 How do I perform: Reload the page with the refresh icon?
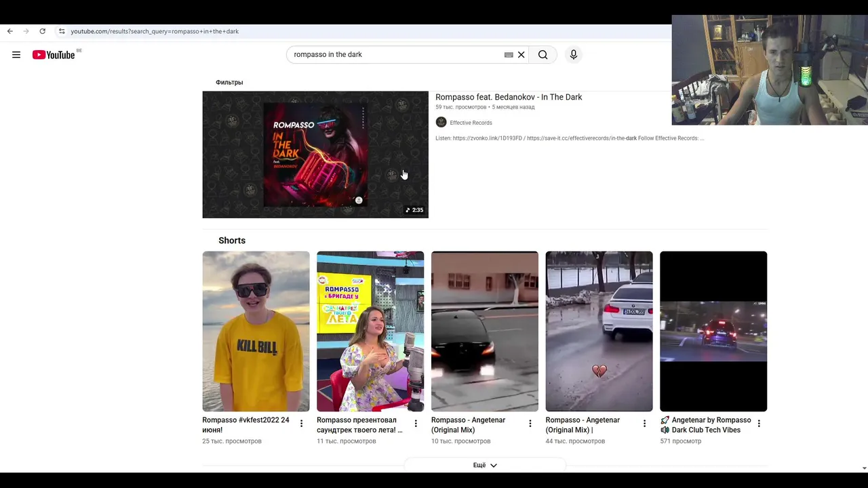[x=42, y=31]
